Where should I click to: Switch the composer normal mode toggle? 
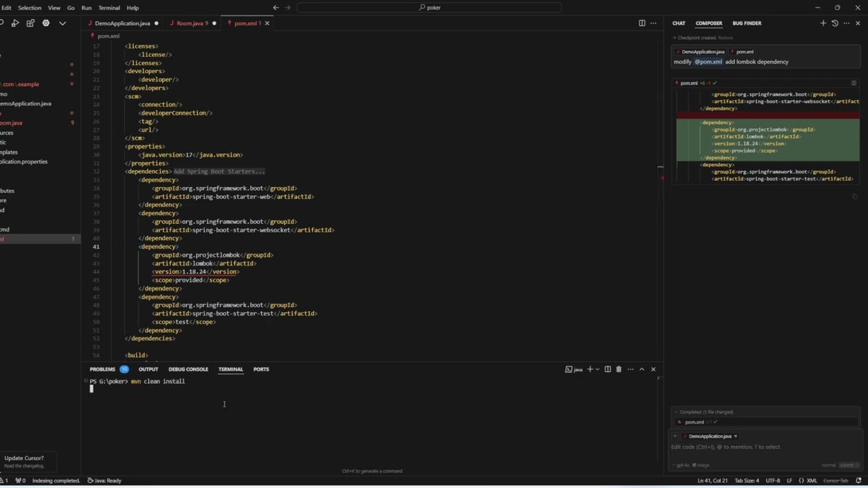click(x=829, y=465)
